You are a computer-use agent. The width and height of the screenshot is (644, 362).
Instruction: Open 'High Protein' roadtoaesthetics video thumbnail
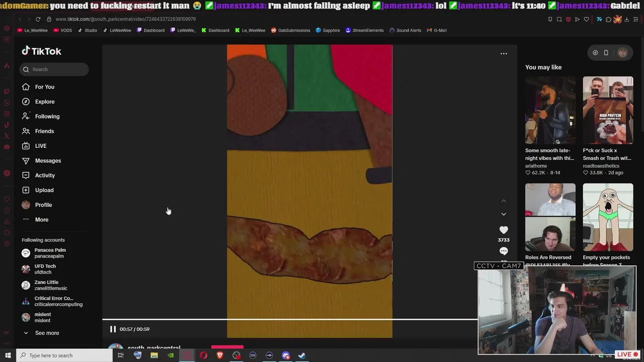tap(608, 111)
